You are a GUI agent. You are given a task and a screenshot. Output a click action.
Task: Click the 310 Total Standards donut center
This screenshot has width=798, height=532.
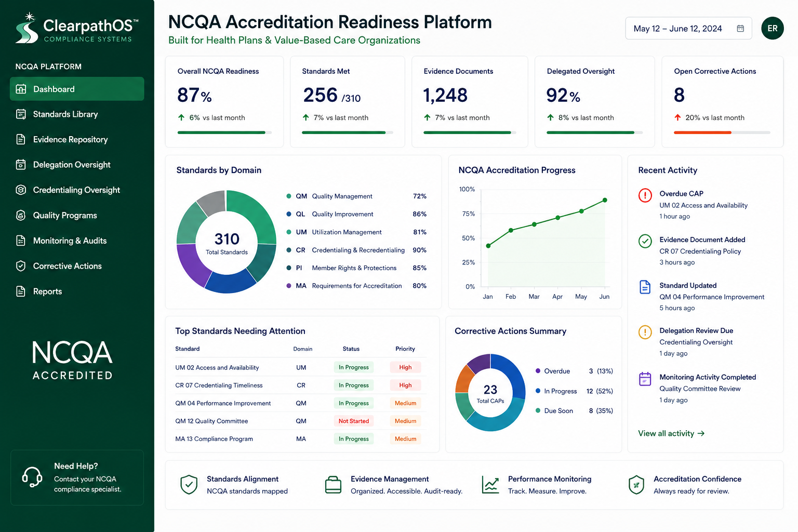coord(227,243)
